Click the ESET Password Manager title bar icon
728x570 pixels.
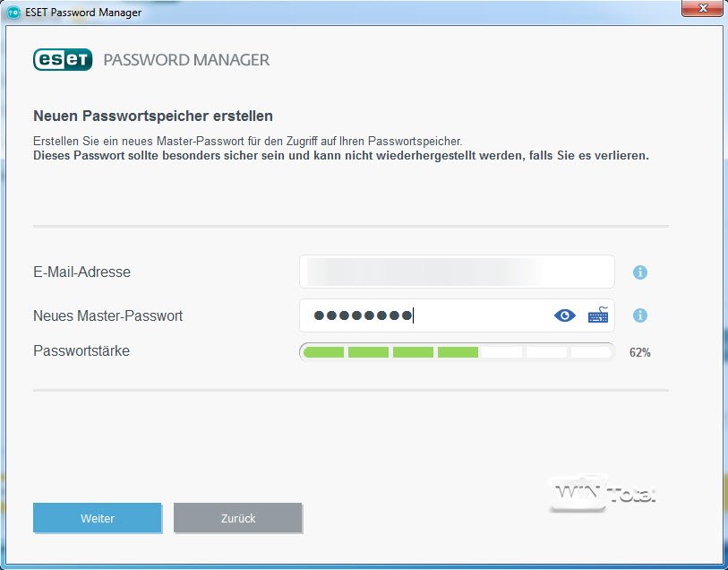14,12
